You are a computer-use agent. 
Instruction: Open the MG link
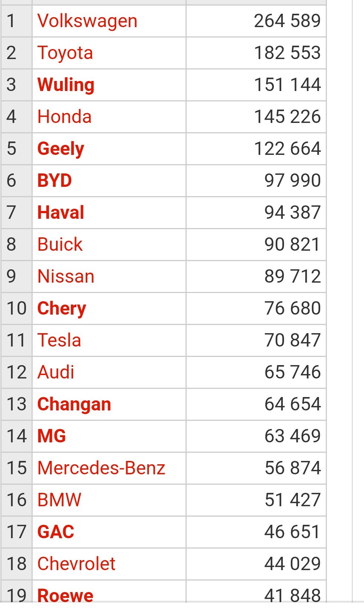(52, 436)
